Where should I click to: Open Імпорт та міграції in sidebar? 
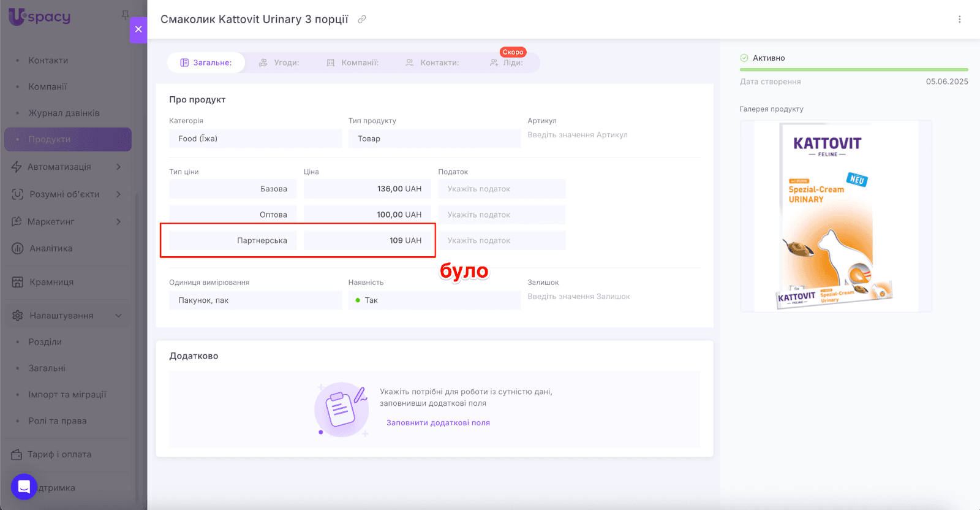pyautogui.click(x=67, y=394)
